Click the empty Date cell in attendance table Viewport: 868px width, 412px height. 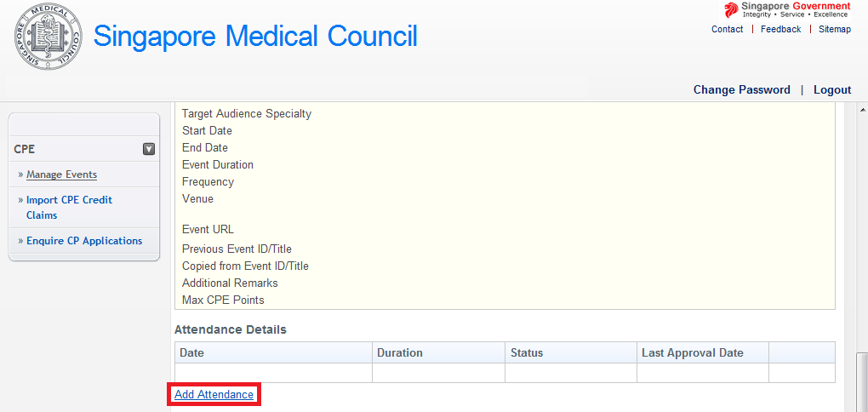click(273, 373)
